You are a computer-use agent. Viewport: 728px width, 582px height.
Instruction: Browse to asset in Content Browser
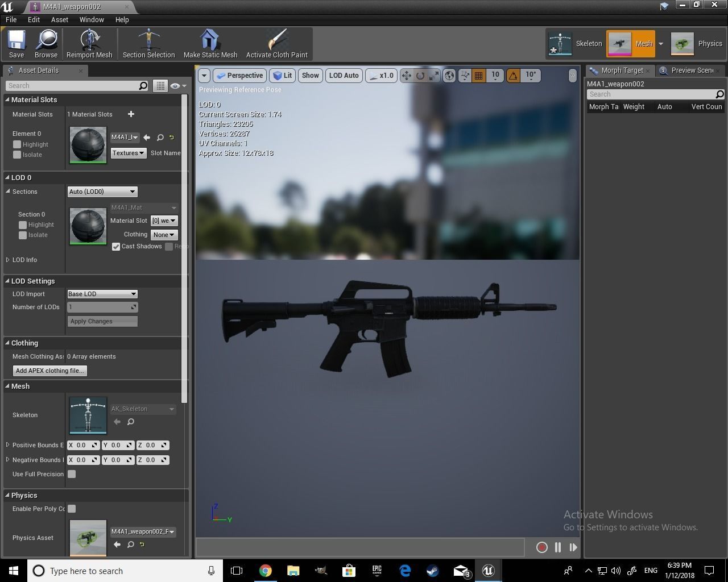46,44
